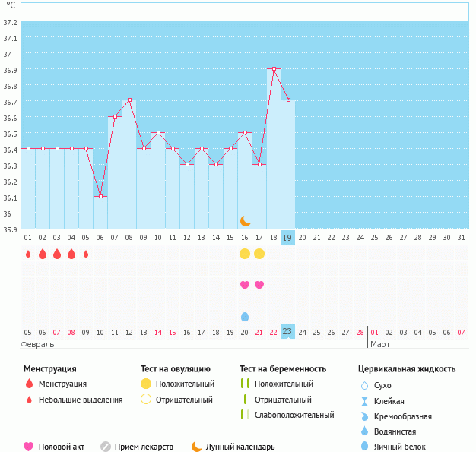Click the positive ovulation test circle on day 16

tap(245, 253)
